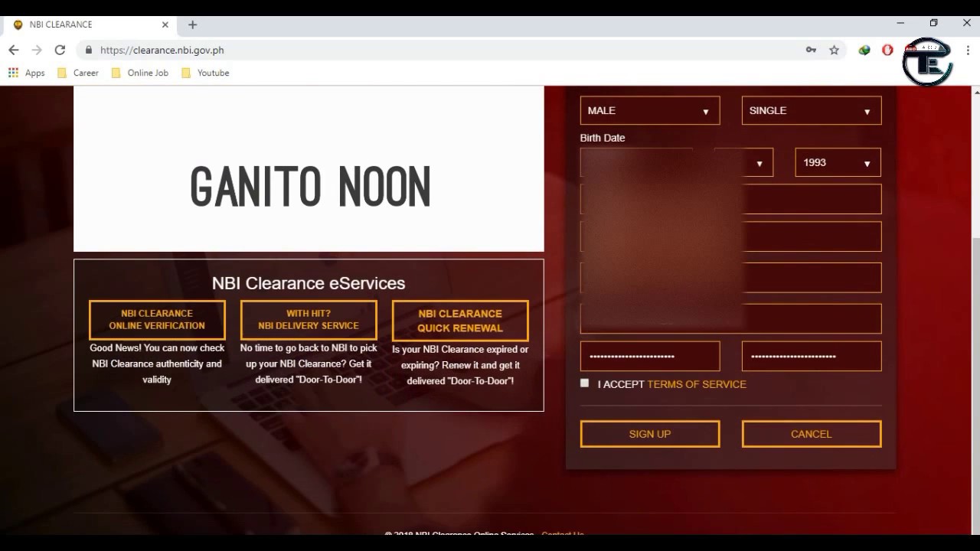Click the padlock site info icon

89,50
